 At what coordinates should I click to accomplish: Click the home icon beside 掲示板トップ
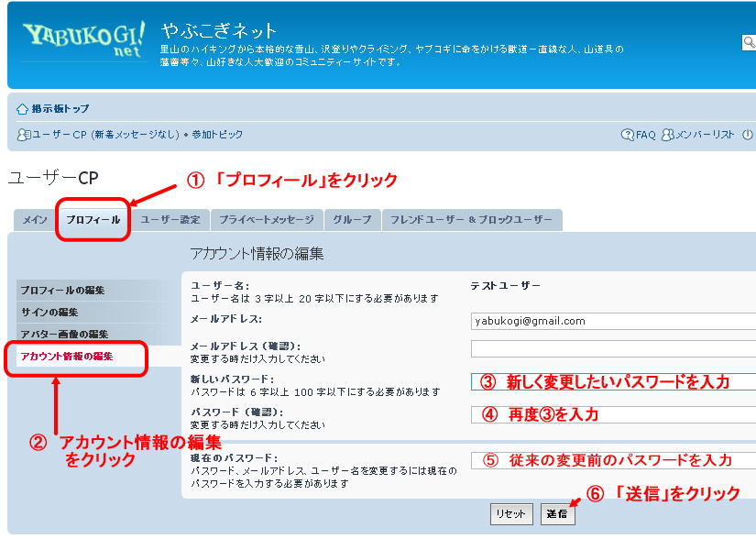click(23, 109)
